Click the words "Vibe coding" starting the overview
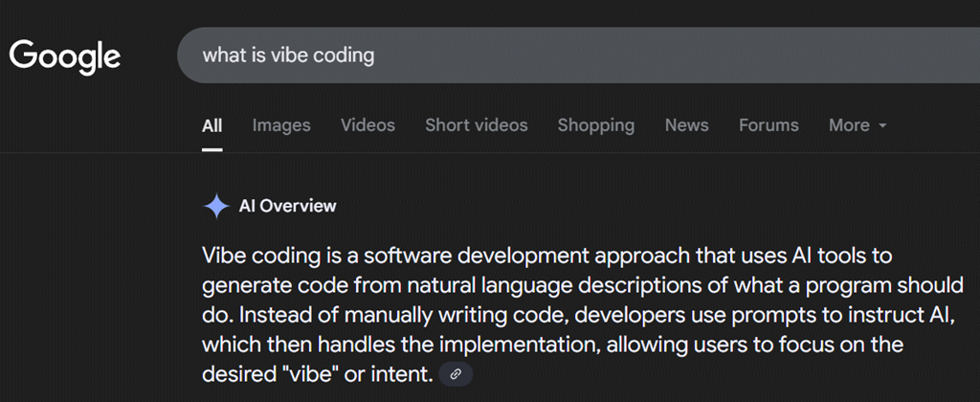Viewport: 980px width, 402px height. (x=253, y=257)
